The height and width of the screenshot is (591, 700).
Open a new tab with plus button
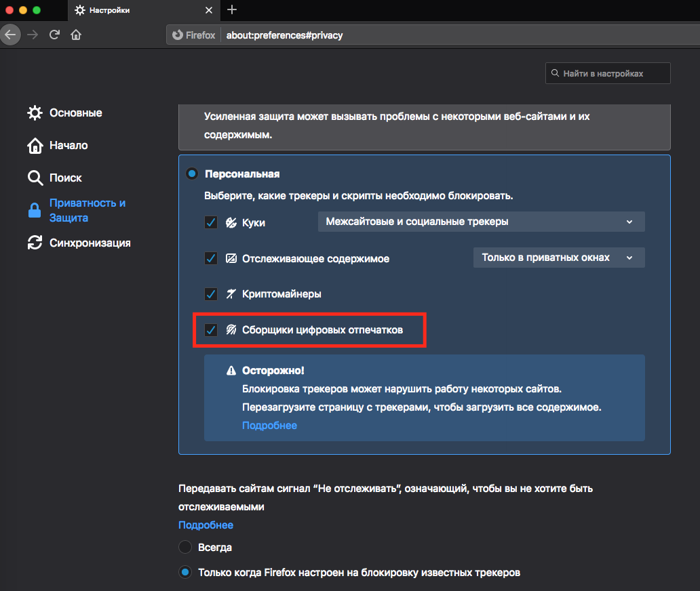pos(233,9)
